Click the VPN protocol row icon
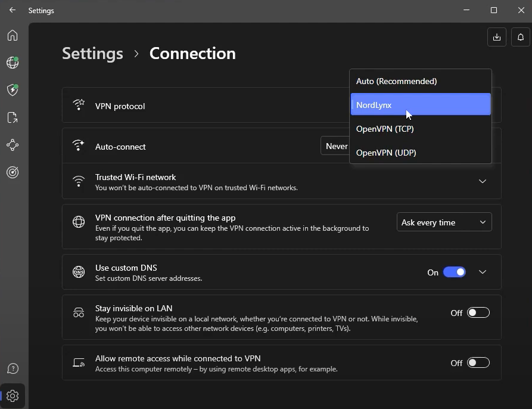Screen dimensions: 532x409 pos(79,104)
